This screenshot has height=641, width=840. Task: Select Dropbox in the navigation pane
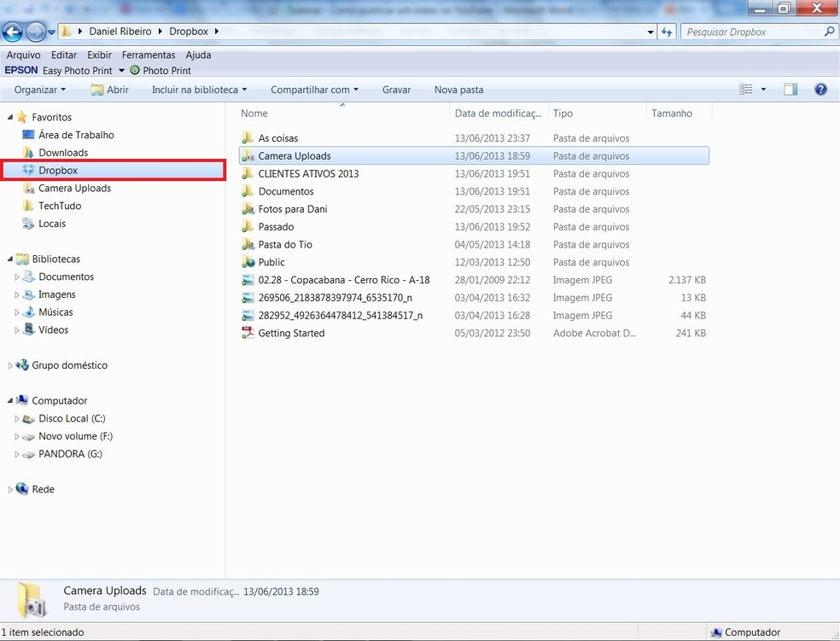[113, 171]
